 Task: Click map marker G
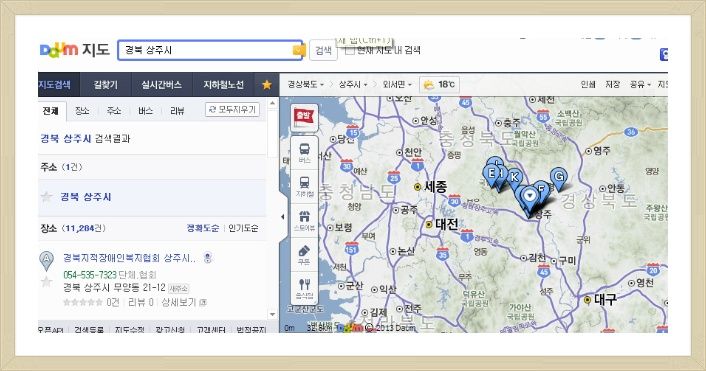click(x=559, y=177)
